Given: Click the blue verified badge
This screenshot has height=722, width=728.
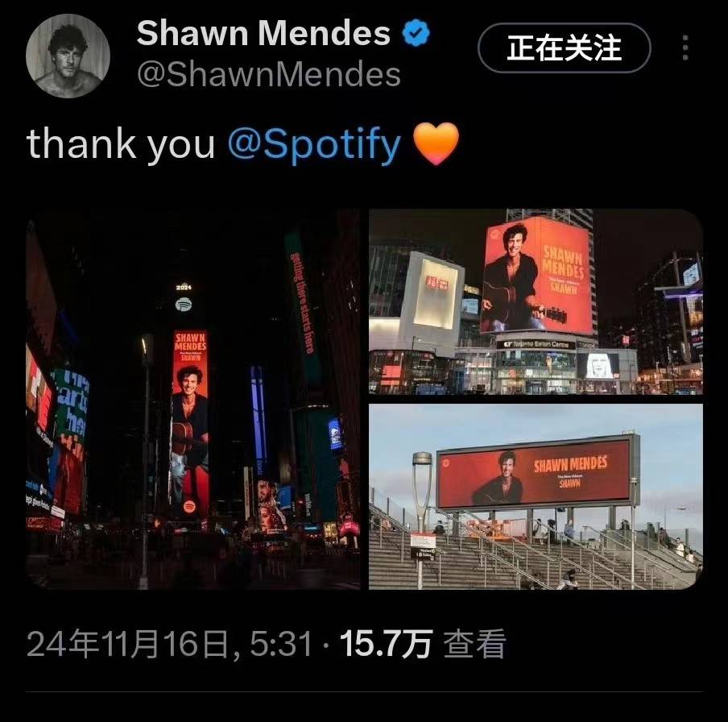Looking at the screenshot, I should pos(416,32).
